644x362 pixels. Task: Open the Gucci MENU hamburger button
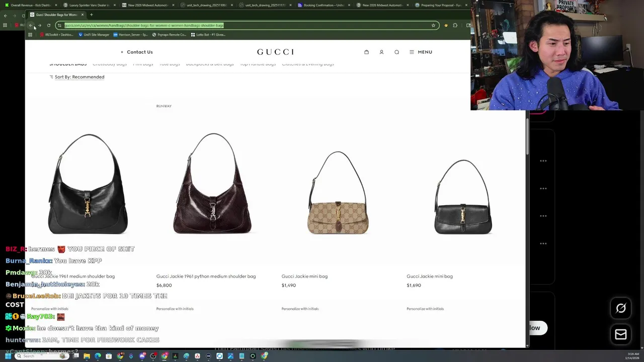[x=421, y=52]
